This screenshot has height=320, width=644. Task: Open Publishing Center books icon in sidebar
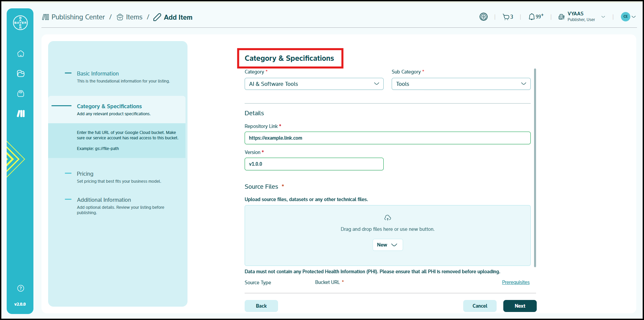tap(21, 114)
